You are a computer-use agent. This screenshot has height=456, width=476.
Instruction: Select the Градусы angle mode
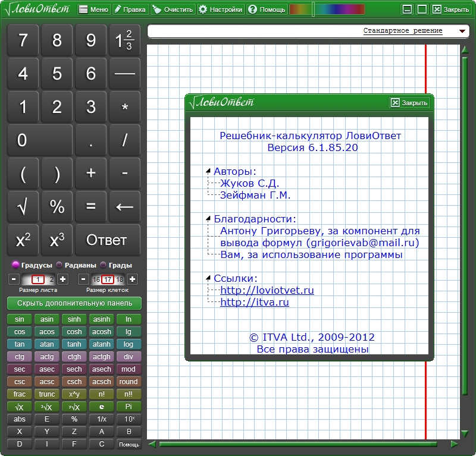tap(32, 265)
